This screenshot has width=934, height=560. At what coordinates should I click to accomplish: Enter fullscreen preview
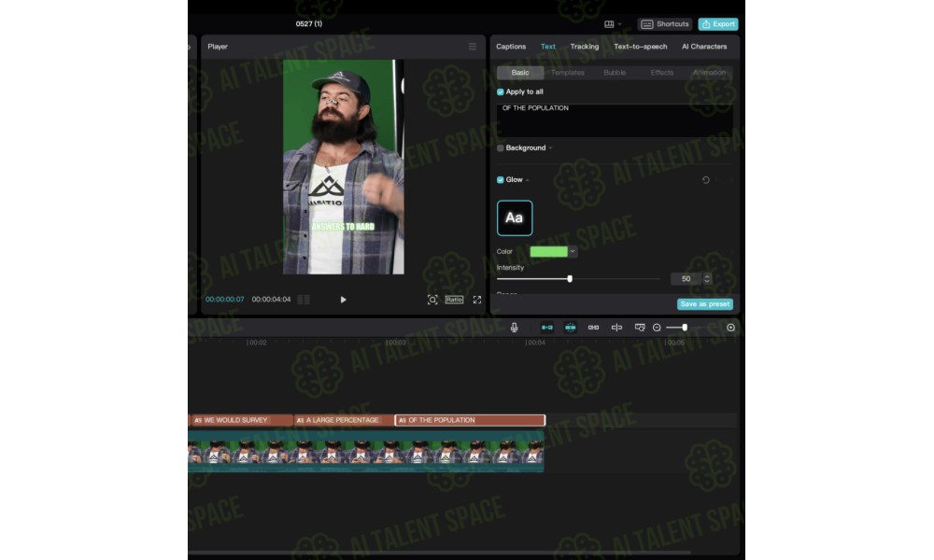477,300
